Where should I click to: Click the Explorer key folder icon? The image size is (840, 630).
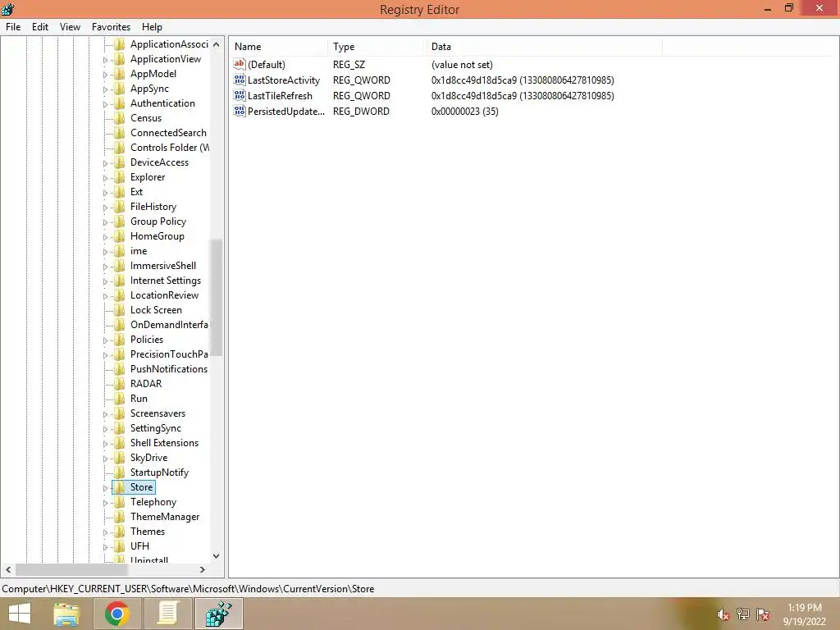coord(120,177)
